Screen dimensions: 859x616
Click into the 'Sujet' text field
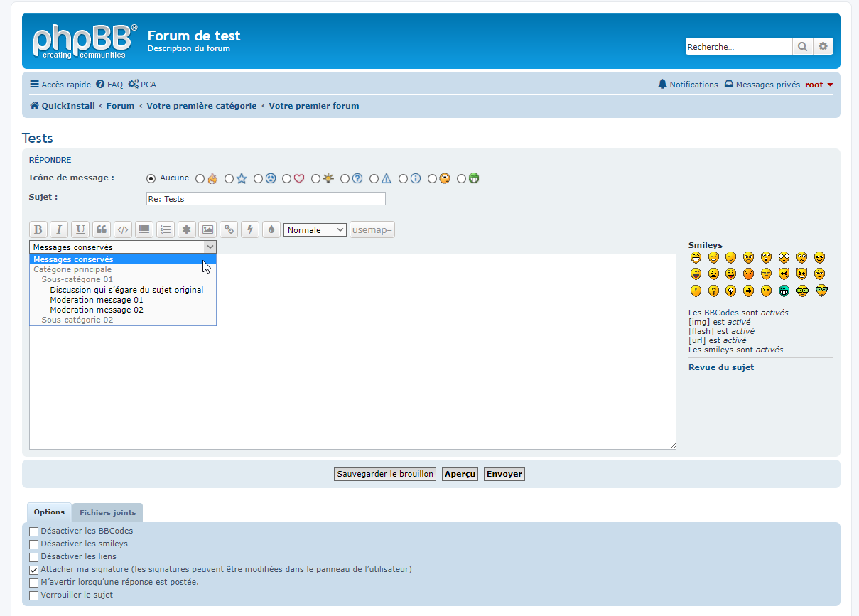pyautogui.click(x=266, y=199)
